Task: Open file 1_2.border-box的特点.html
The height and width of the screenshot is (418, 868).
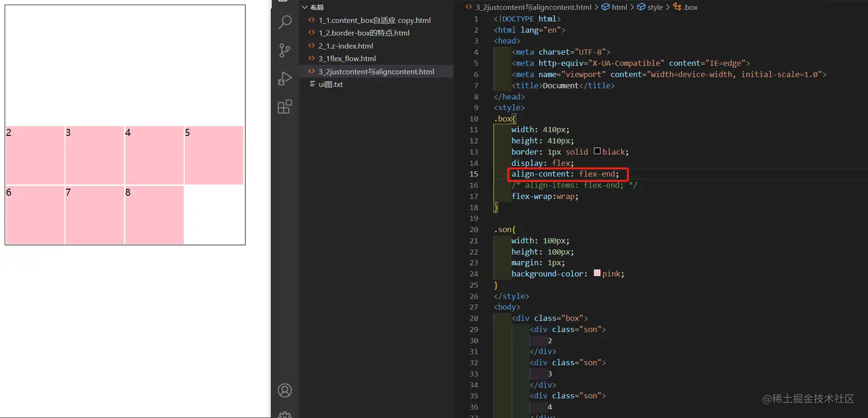Action: tap(364, 33)
